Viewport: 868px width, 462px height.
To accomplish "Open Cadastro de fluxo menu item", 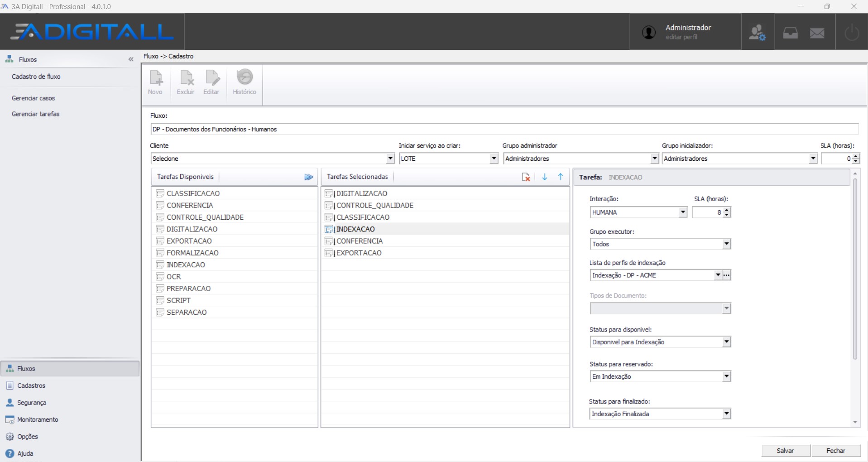I will click(36, 77).
